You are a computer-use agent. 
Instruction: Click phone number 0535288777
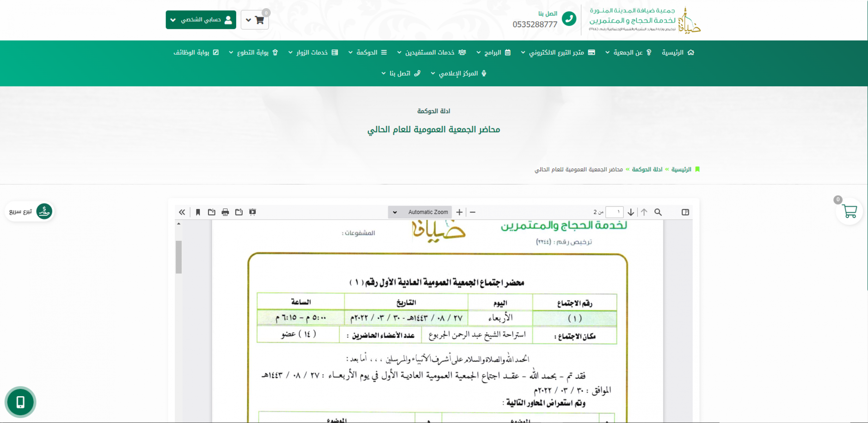point(535,24)
